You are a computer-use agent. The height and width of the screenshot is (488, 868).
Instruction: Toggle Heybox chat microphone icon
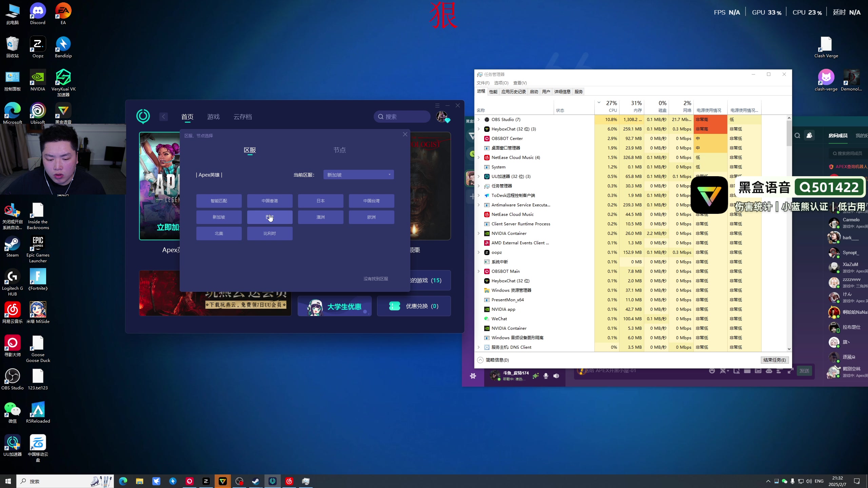546,376
